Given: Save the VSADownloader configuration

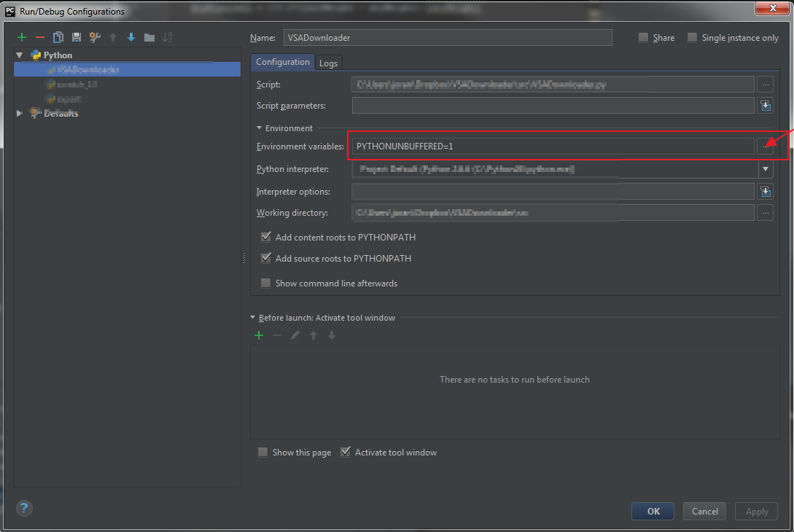Looking at the screenshot, I should coord(76,36).
